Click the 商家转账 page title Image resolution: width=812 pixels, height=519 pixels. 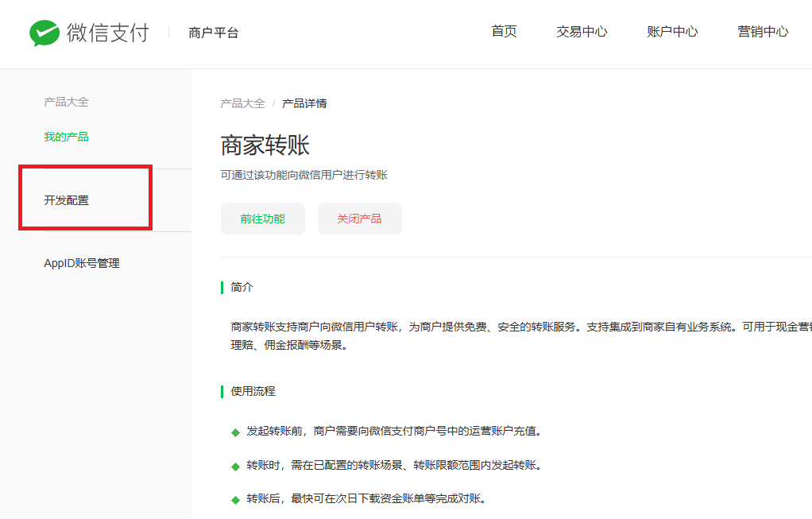[265, 145]
